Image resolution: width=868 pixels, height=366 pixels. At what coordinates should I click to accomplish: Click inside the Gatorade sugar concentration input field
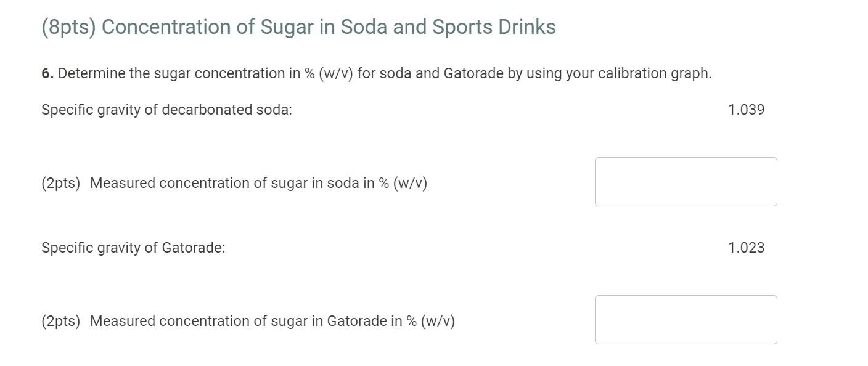pyautogui.click(x=686, y=320)
